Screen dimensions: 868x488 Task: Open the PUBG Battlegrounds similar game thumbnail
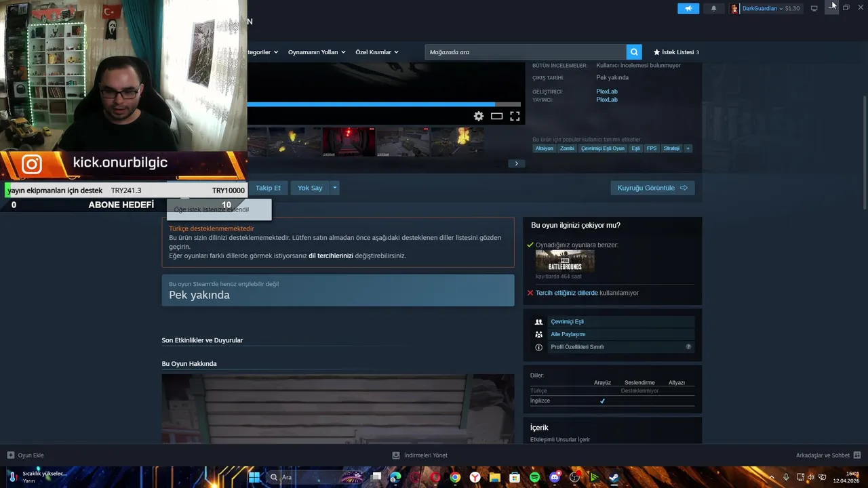point(565,261)
